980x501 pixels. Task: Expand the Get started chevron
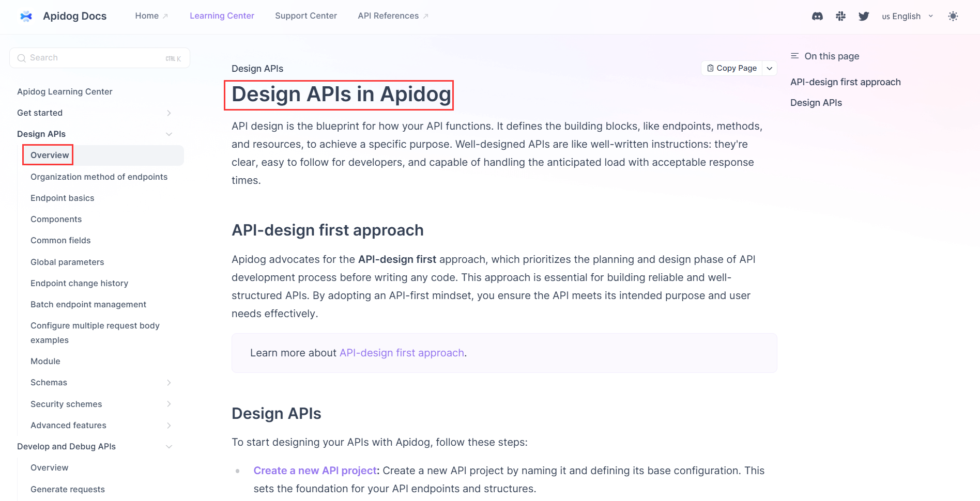169,113
